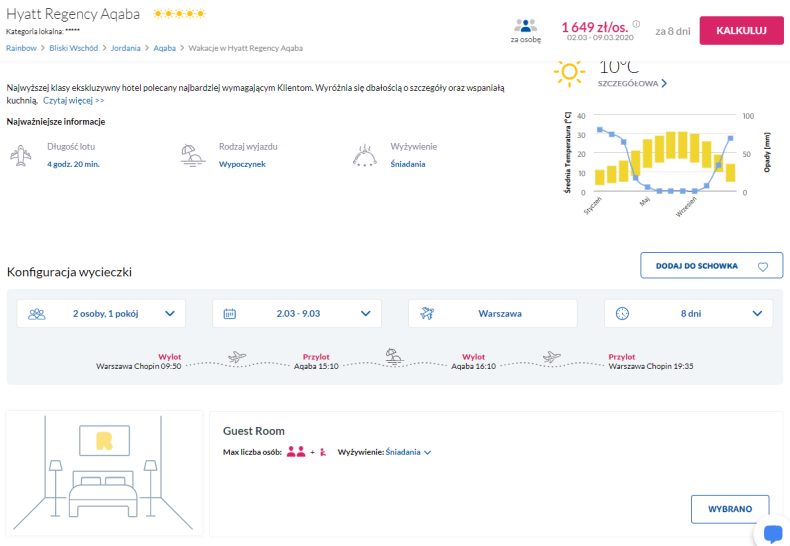Go to Bliski Wschód breadcrumb

pos(74,48)
